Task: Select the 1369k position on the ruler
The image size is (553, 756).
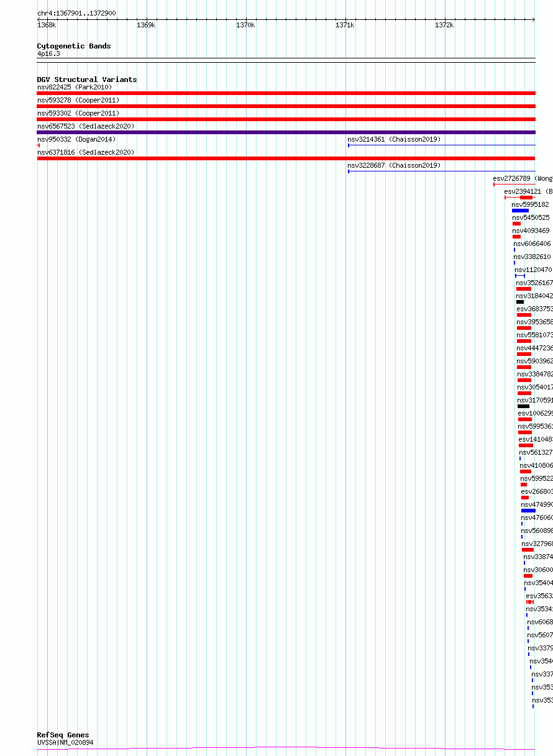Action: click(146, 25)
